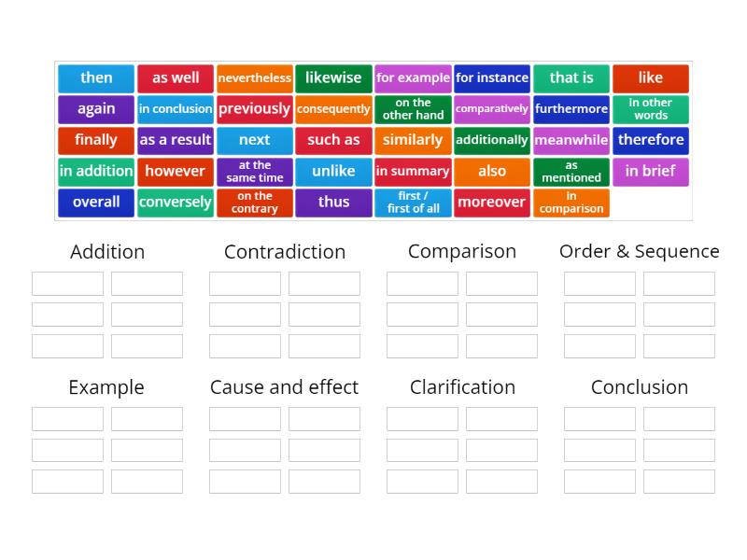Choose the 'in other words' tile
Image resolution: width=747 pixels, height=560 pixels.
(x=651, y=109)
